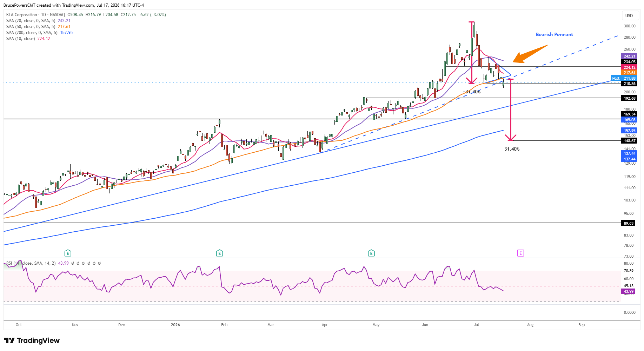Click the -31.40% label below the 148.67 target

(x=511, y=149)
